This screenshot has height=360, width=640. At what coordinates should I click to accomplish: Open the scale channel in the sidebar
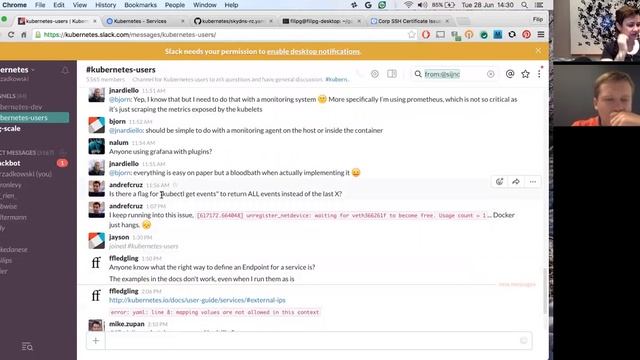click(x=11, y=129)
